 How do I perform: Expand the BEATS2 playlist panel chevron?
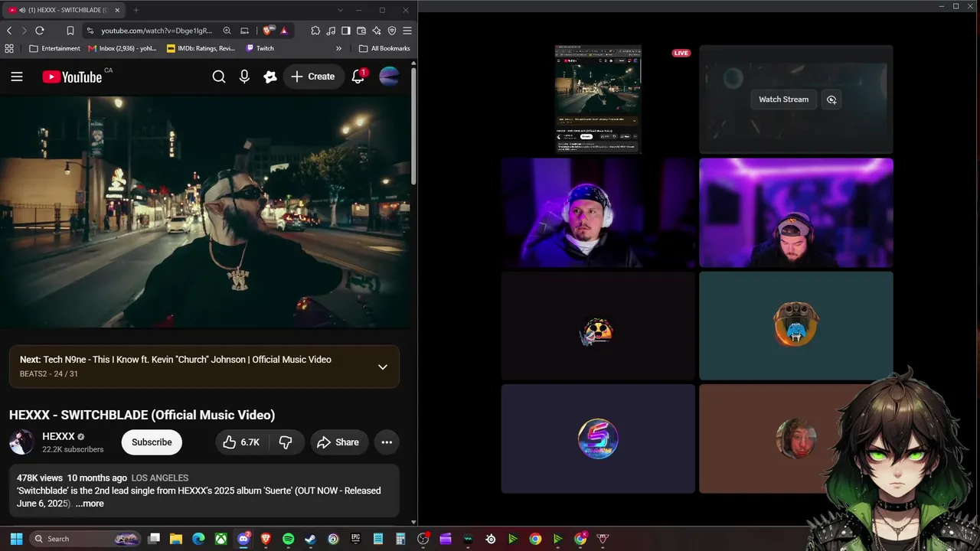pos(383,367)
